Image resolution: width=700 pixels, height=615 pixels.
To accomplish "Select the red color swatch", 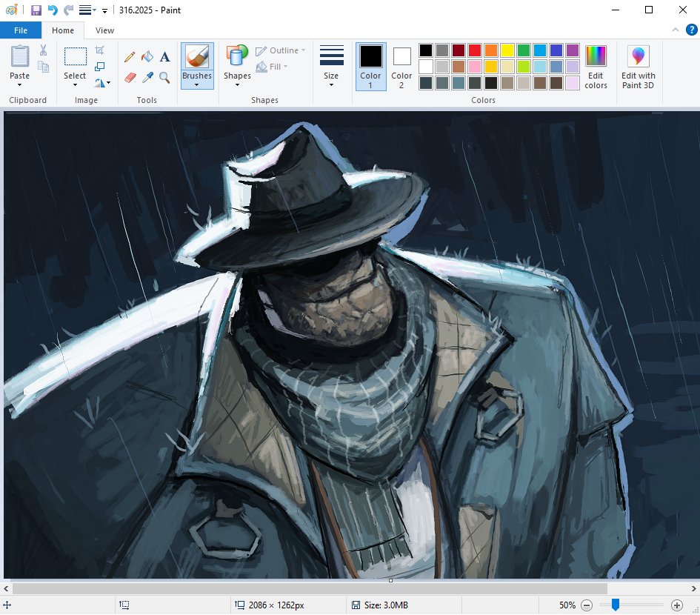I will coord(474,49).
